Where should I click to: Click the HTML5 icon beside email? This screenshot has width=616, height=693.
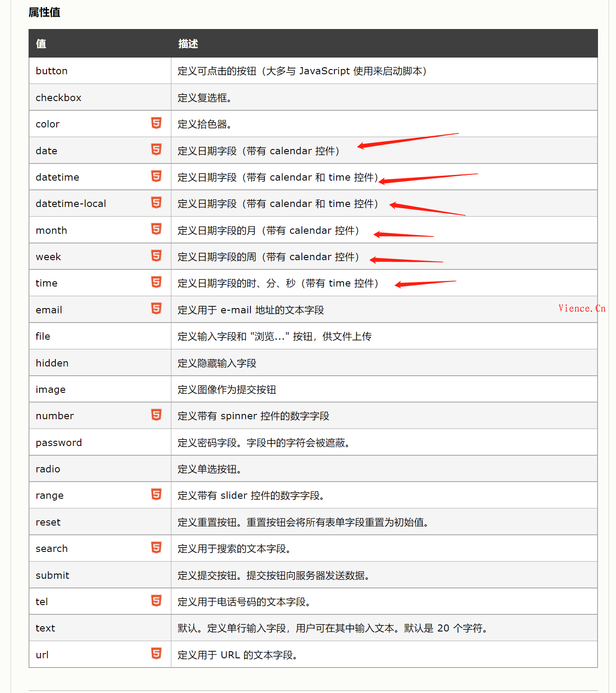click(156, 308)
